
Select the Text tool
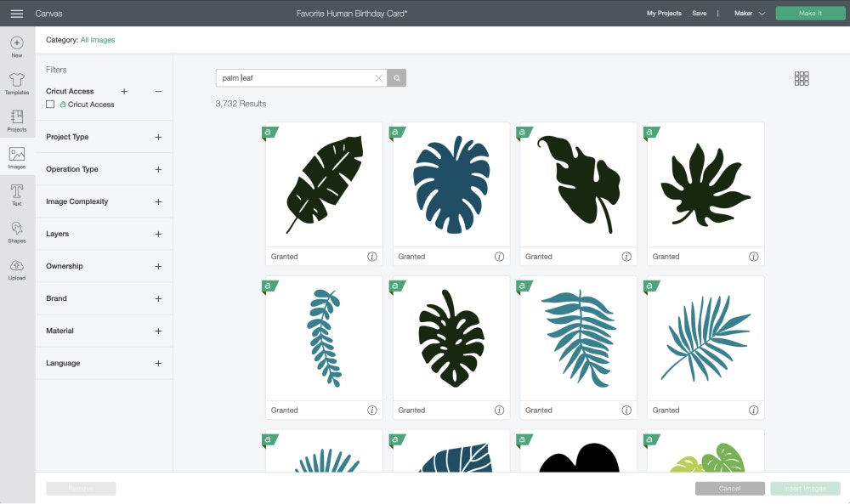coord(17,195)
